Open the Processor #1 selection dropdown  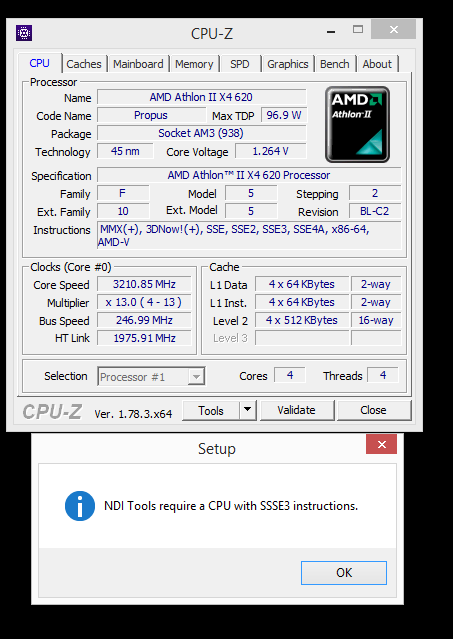point(151,377)
